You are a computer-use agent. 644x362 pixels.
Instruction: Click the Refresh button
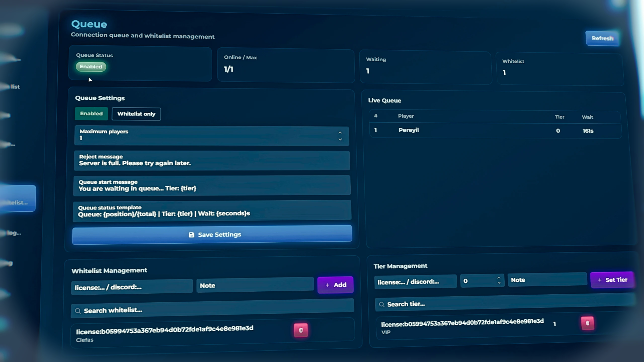tap(602, 38)
